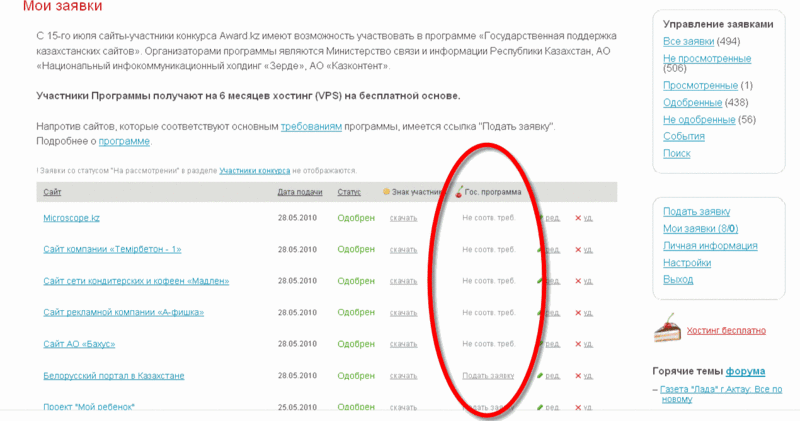Show Одобренные applications
The width and height of the screenshot is (800, 421).
pyautogui.click(x=692, y=103)
